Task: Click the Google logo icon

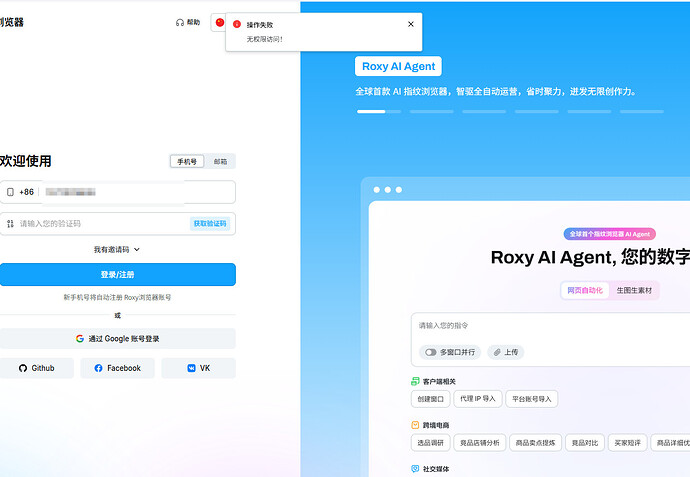Action: 80,338
